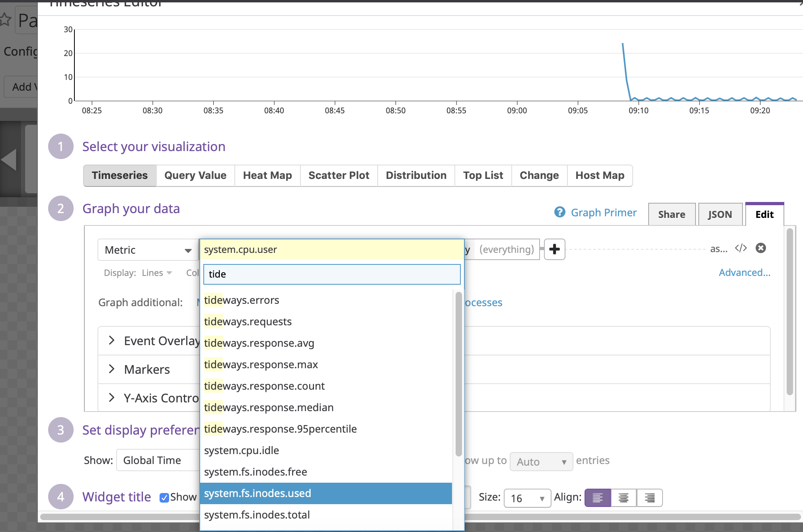This screenshot has height=532, width=803.
Task: Open the Display Lines dropdown
Action: (x=157, y=273)
